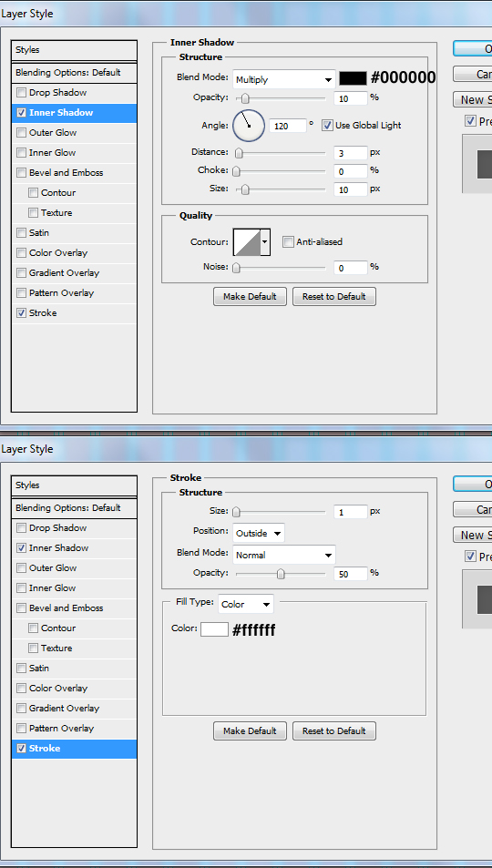Open contour picker dropdown arrow
The height and width of the screenshot is (868, 492).
point(265,242)
